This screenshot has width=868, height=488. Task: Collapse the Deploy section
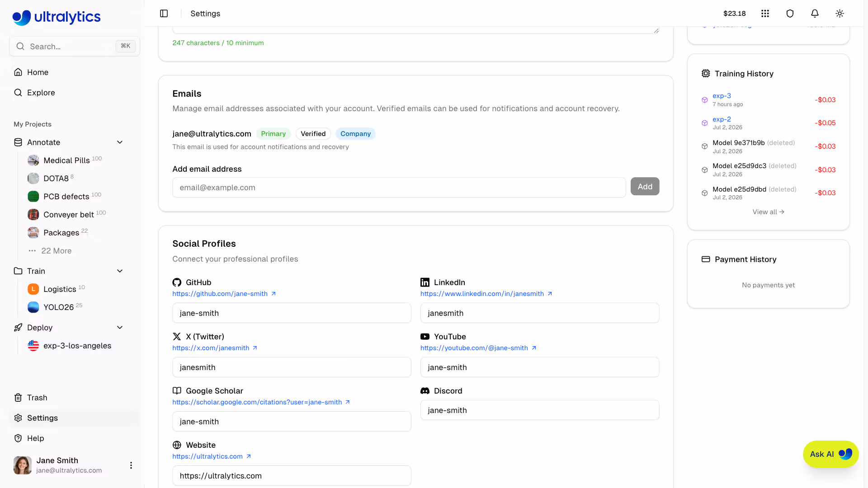(x=120, y=328)
